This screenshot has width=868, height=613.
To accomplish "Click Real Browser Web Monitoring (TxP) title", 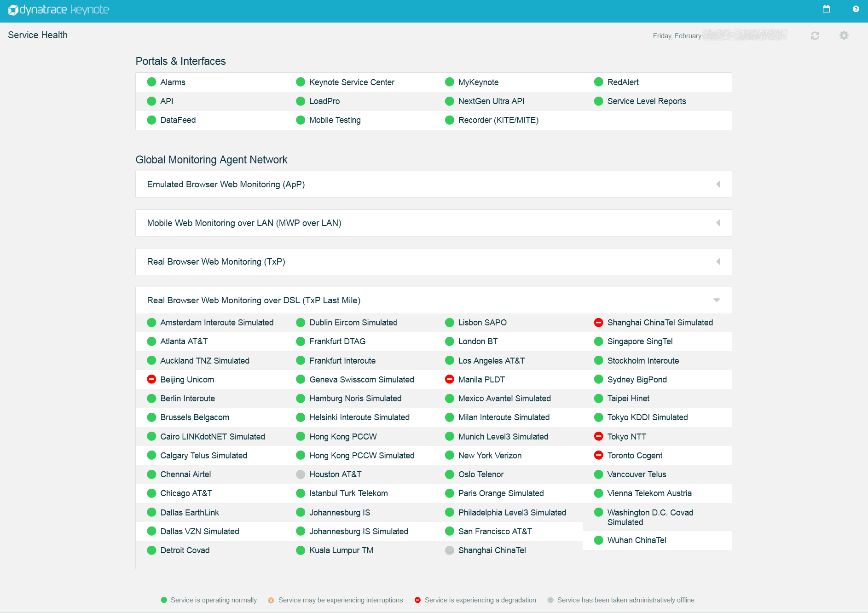I will pyautogui.click(x=216, y=261).
